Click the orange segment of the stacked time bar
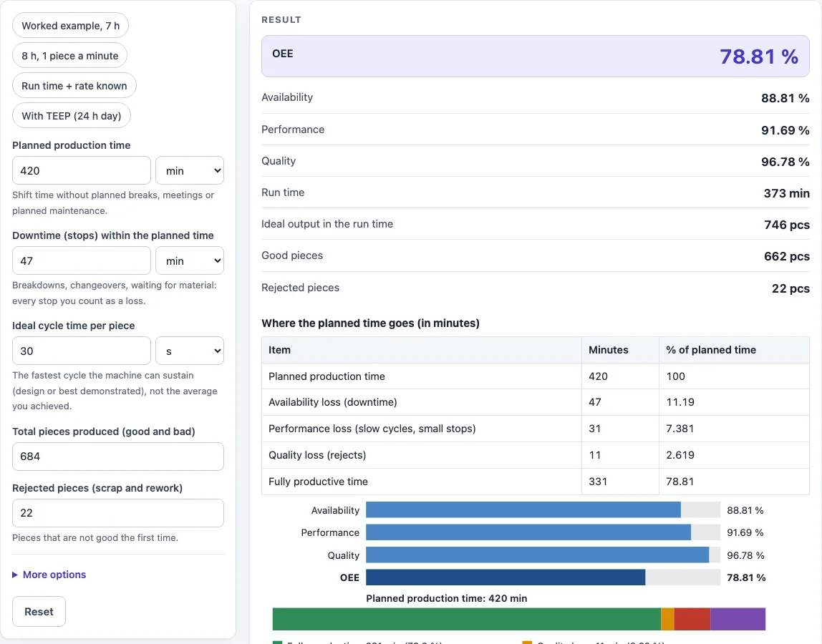 click(x=667, y=619)
